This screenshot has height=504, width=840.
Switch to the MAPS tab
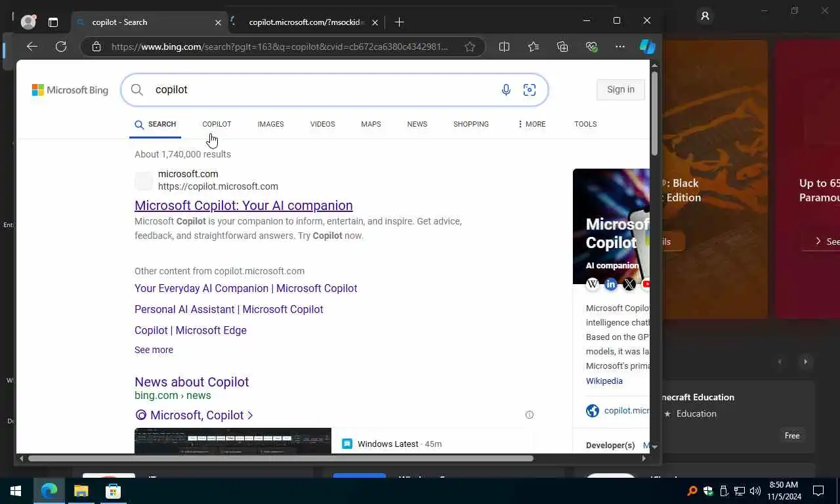click(x=371, y=124)
